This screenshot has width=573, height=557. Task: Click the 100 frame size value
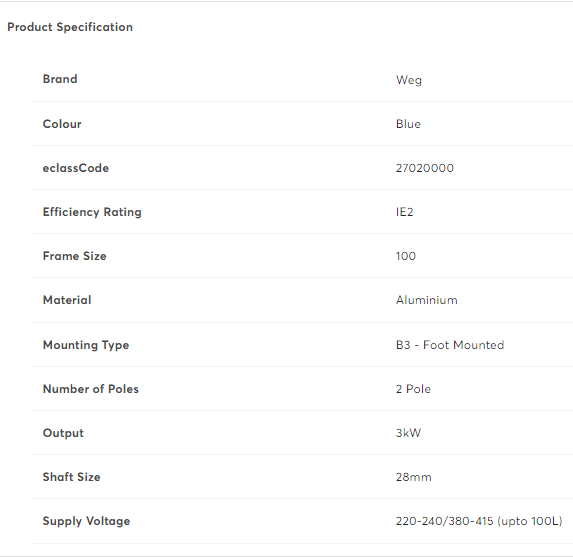click(x=406, y=256)
